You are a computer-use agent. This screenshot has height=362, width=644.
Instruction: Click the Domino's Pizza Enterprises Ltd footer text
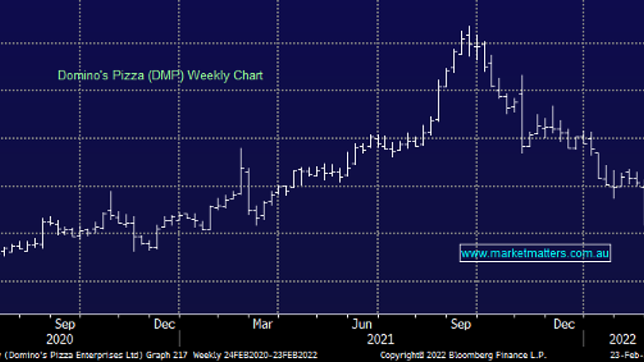click(72, 355)
